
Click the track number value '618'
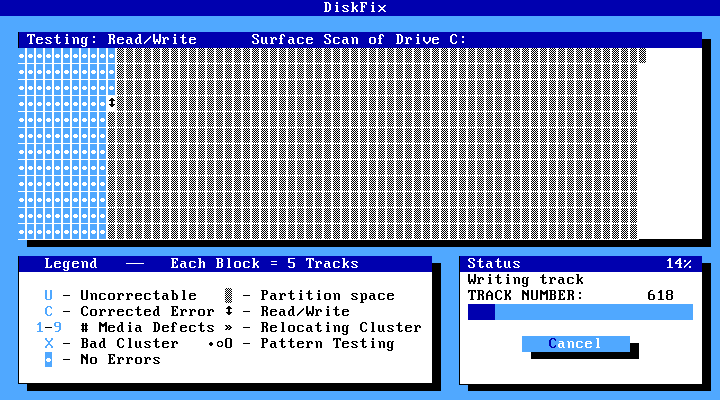pos(660,295)
